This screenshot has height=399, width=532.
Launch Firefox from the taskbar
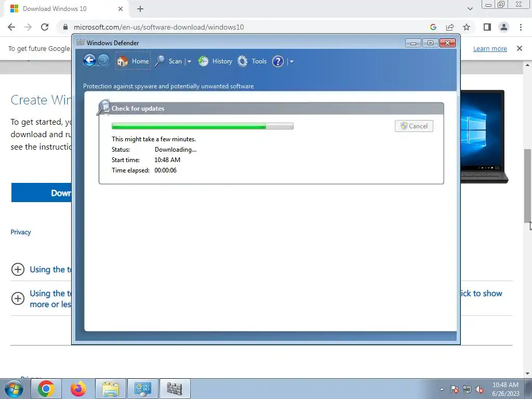click(x=78, y=389)
